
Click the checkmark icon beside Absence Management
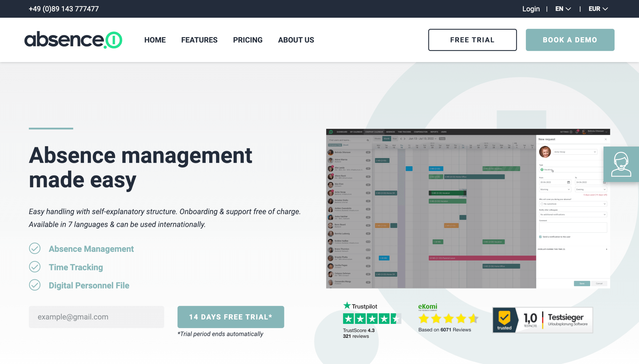(35, 249)
